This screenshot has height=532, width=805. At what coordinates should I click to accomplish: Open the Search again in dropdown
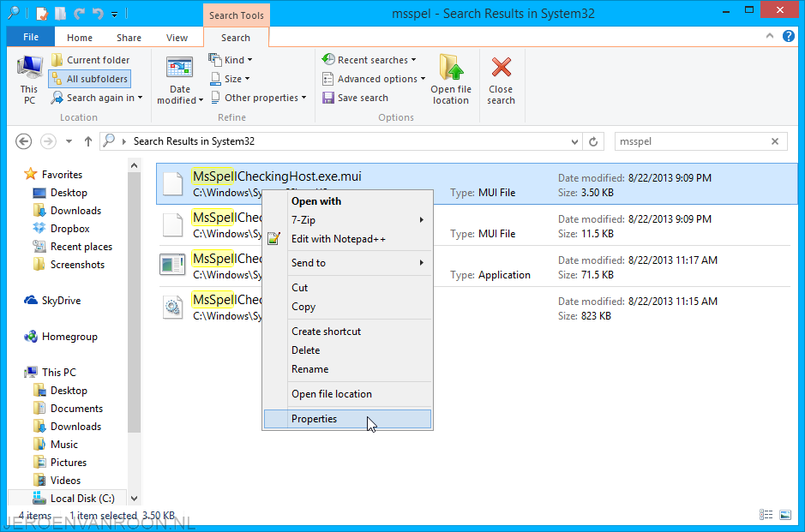tap(97, 98)
